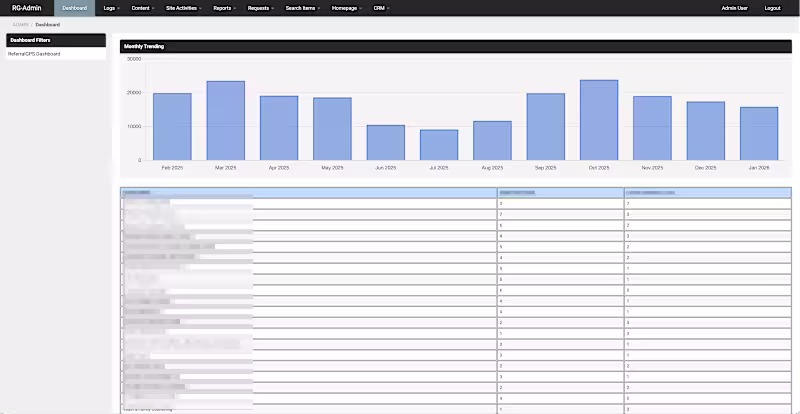
Task: Click the Monthly Trending panel header
Action: (456, 46)
